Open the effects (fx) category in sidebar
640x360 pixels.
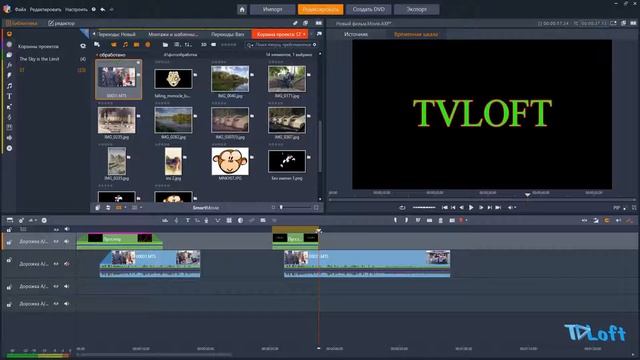point(9,65)
